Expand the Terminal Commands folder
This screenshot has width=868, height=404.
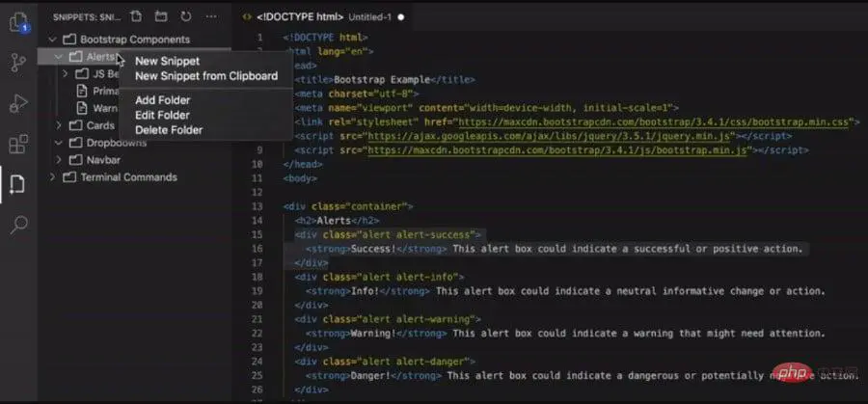(x=53, y=177)
